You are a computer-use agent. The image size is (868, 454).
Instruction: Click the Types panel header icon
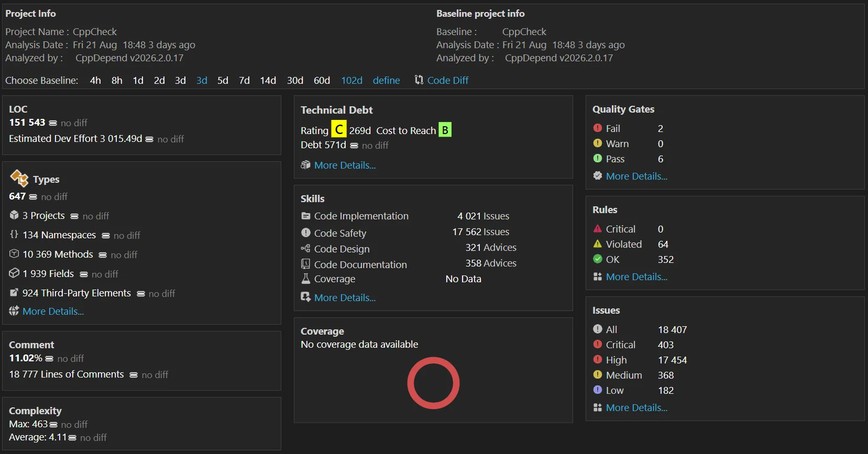pyautogui.click(x=19, y=178)
